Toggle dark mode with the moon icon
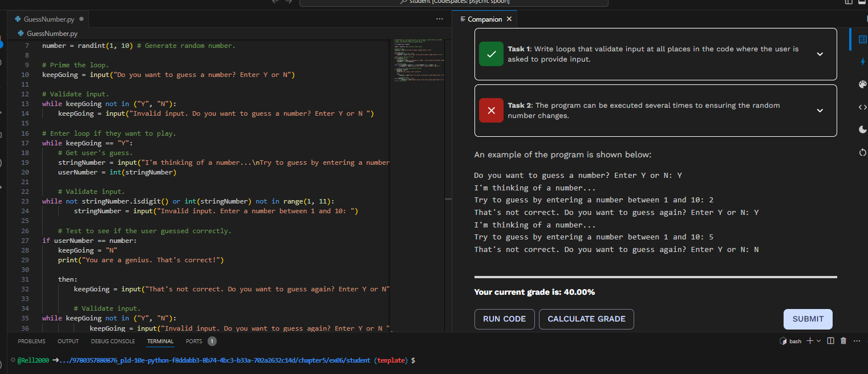This screenshot has width=868, height=374. [862, 129]
